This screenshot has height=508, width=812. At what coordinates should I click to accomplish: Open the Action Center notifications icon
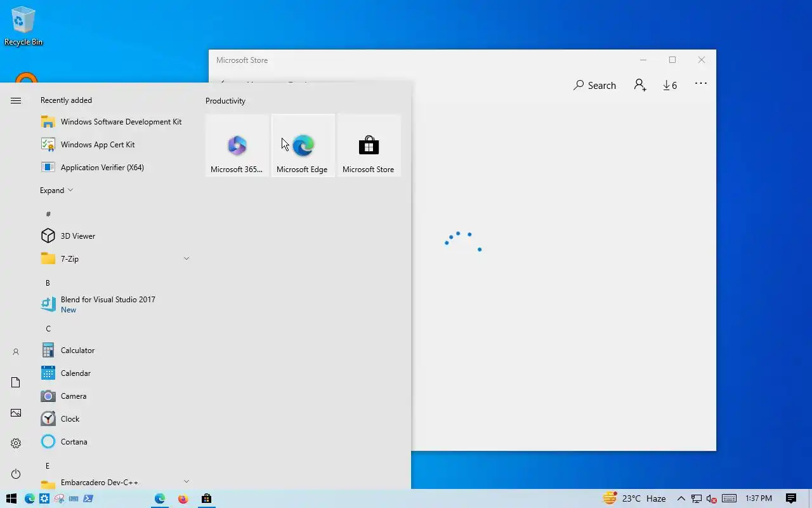coord(791,498)
